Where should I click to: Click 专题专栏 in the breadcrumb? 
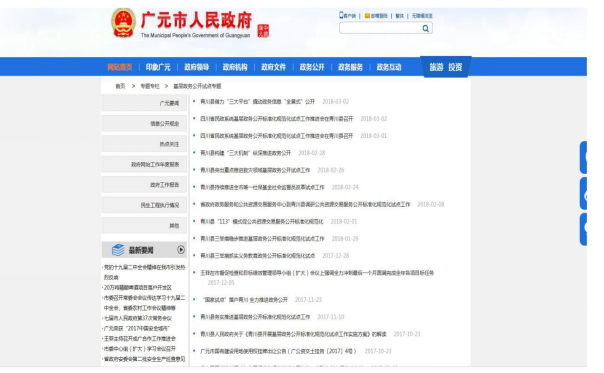[x=149, y=86]
